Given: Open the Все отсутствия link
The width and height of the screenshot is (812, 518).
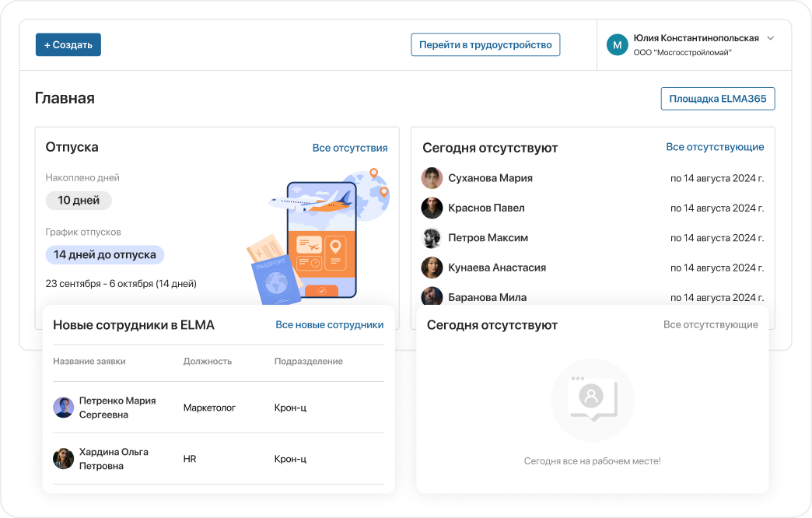Looking at the screenshot, I should point(350,148).
